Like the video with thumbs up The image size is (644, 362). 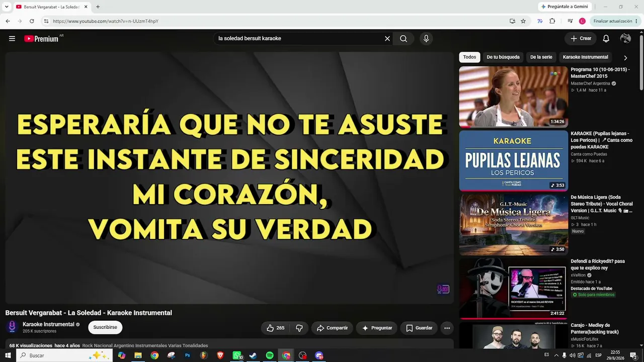[276, 328]
